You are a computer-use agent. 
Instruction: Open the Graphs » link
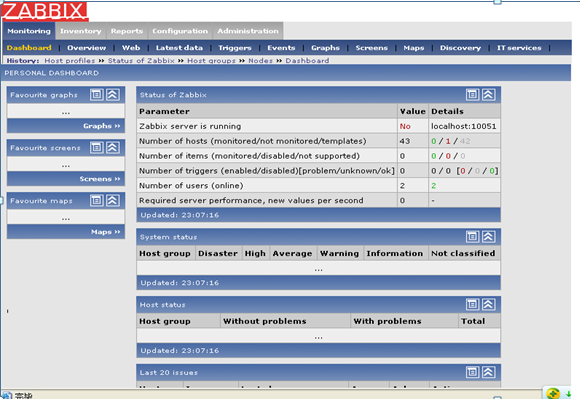(102, 126)
